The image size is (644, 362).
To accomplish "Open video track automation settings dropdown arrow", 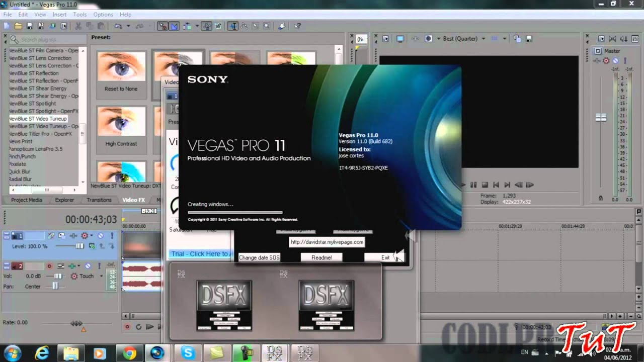I will 92,235.
